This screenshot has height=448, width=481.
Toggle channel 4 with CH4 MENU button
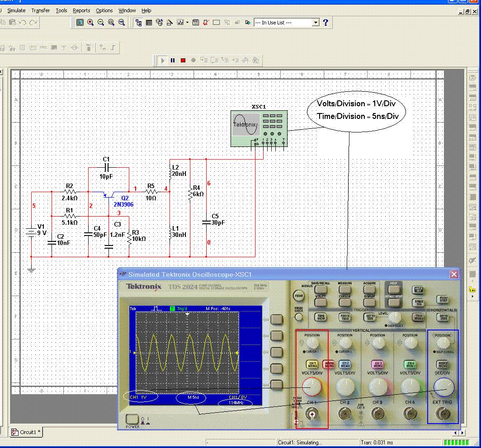[x=410, y=364]
